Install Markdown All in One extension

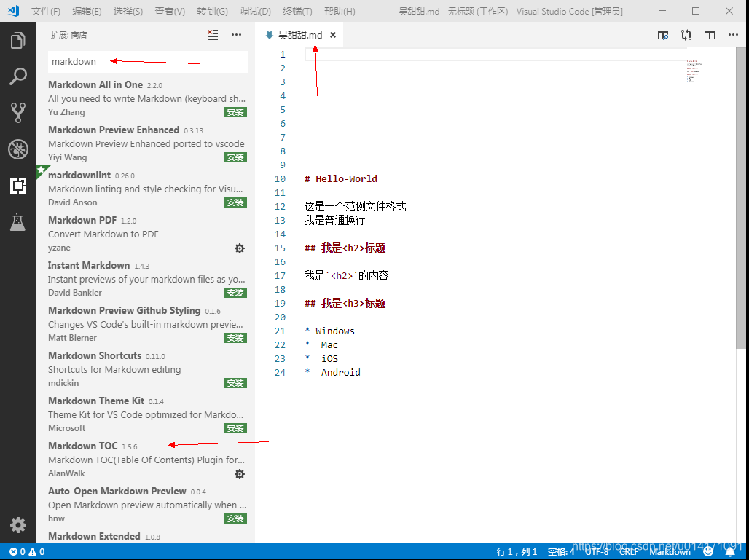(235, 112)
